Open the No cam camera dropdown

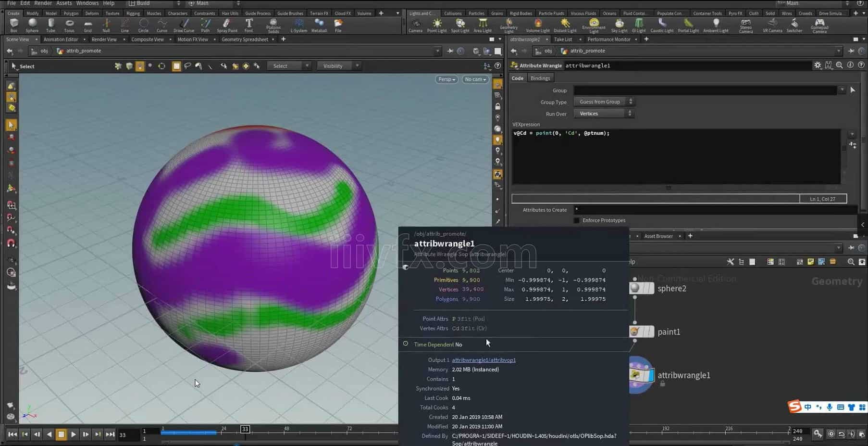coord(475,79)
